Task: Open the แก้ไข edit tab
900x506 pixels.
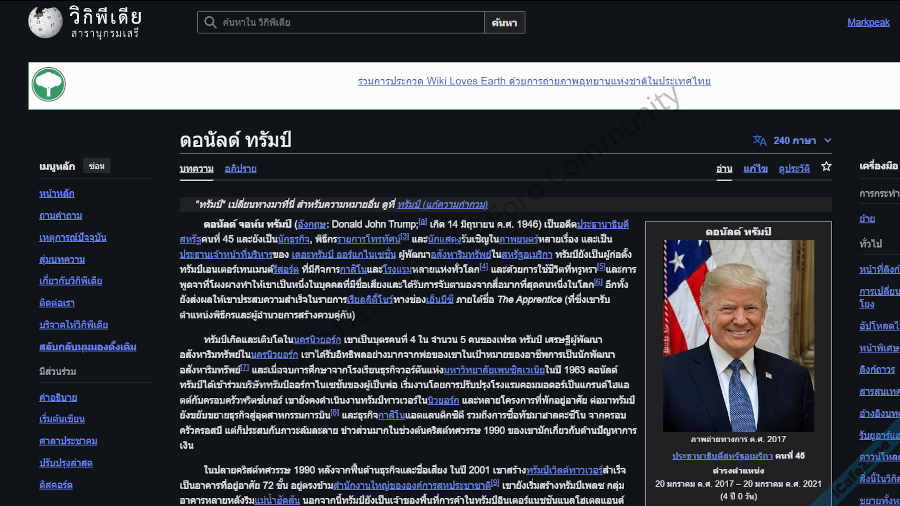Action: pyautogui.click(x=755, y=169)
